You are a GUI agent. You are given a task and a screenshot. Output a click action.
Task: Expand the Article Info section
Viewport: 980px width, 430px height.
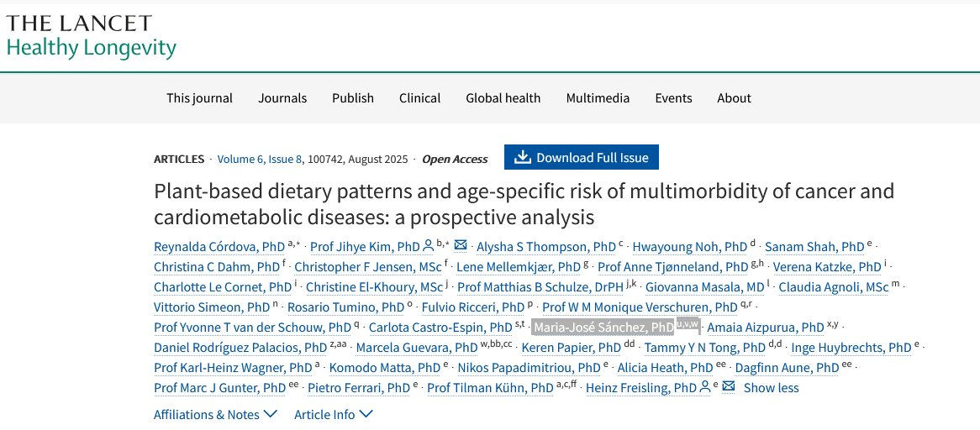click(333, 414)
